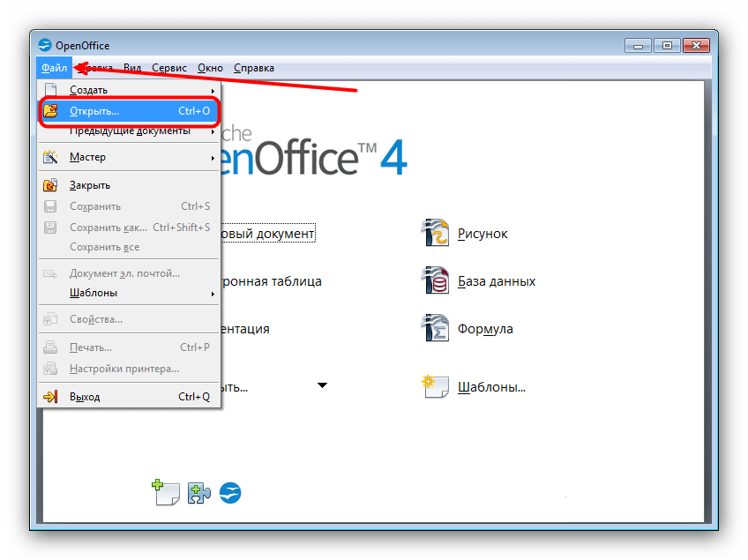This screenshot has width=748, height=560.
Task: Click the электронная таблица button
Action: [272, 281]
